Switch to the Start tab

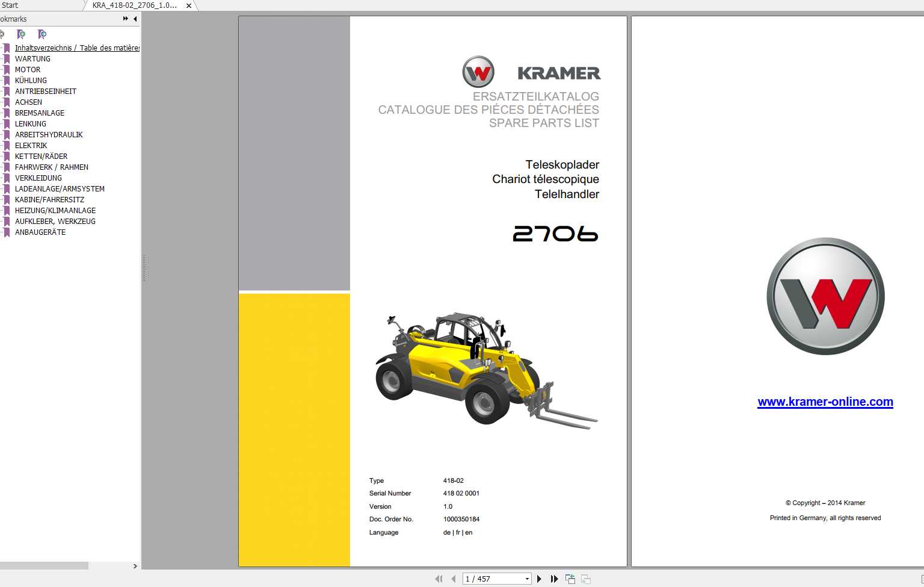click(10, 5)
